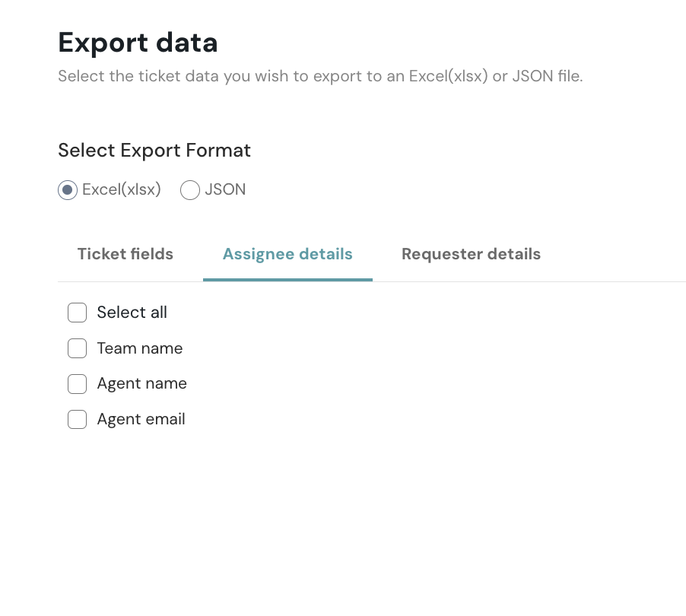
Task: Click the 'Team name' label text
Action: [x=140, y=348]
